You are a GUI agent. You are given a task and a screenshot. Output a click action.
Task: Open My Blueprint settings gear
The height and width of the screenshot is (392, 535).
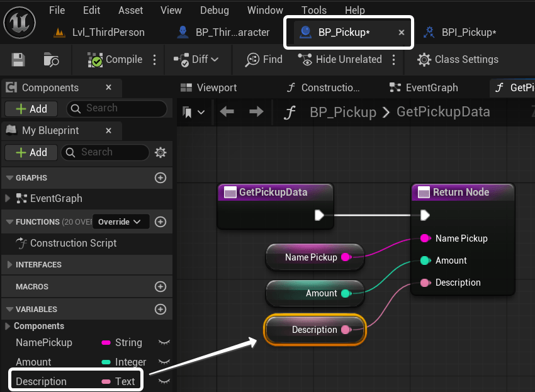pyautogui.click(x=160, y=152)
